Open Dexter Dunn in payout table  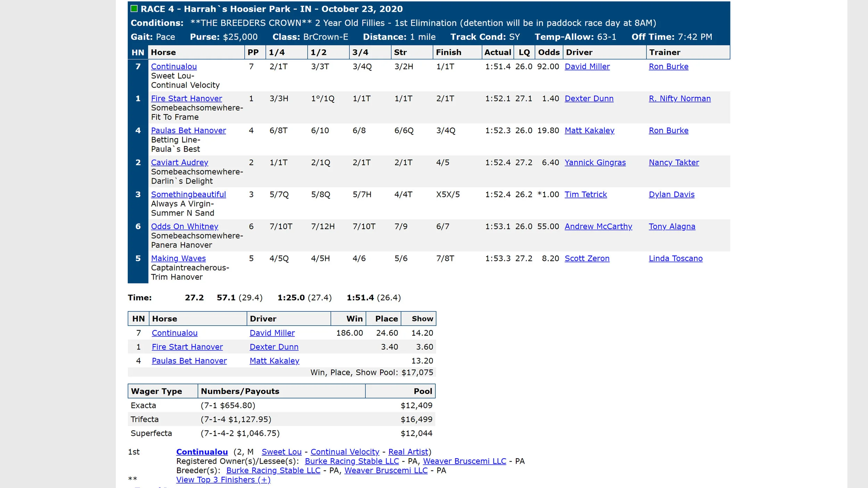pos(274,347)
